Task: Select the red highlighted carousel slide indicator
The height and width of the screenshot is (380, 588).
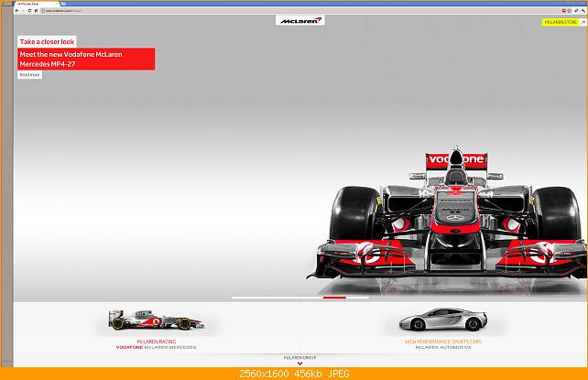Action: 334,298
